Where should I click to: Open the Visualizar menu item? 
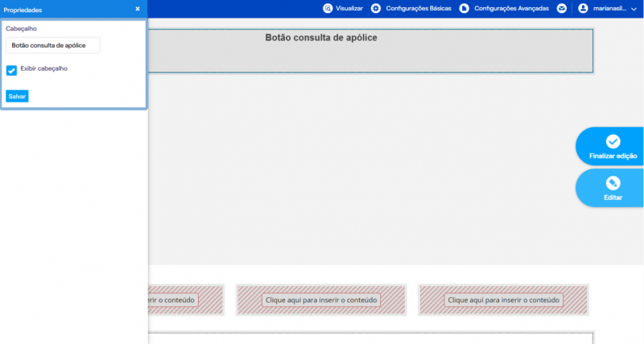pos(349,8)
